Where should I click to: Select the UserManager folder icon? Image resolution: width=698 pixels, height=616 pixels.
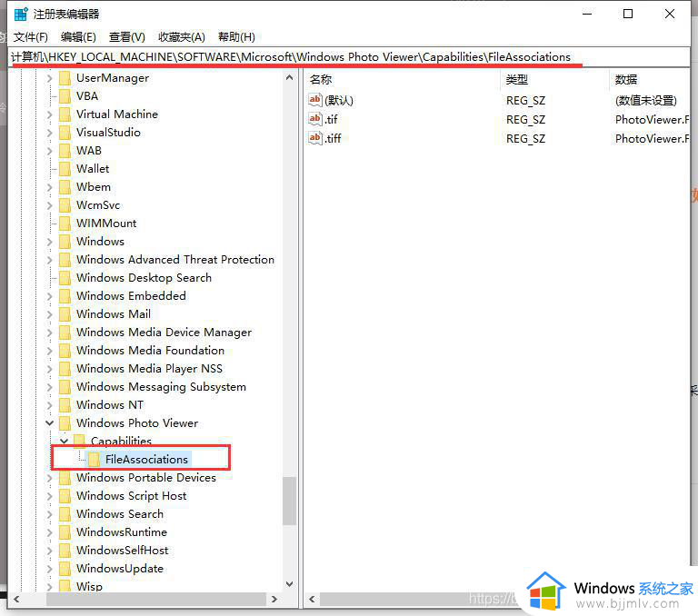point(65,78)
